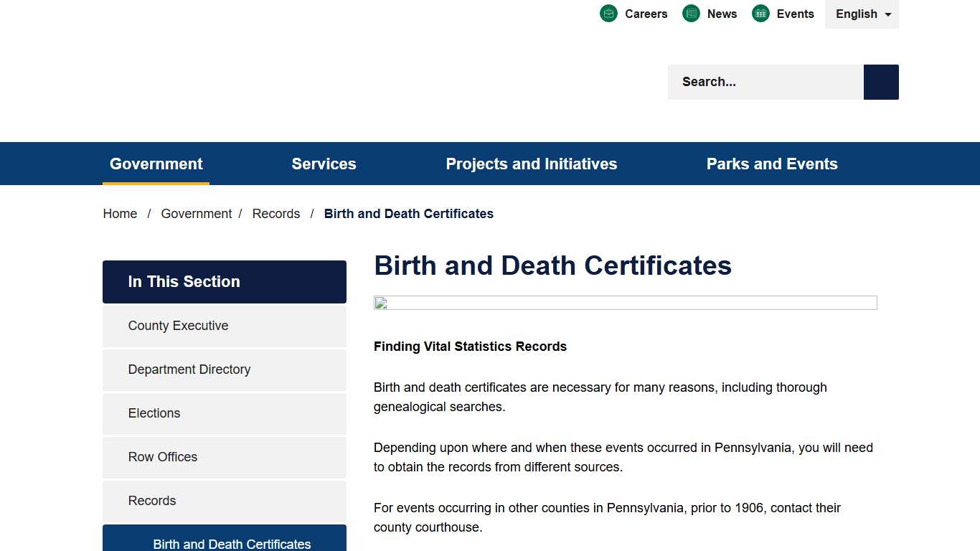Image resolution: width=980 pixels, height=551 pixels.
Task: Click Government in the breadcrumb trail
Action: [197, 213]
